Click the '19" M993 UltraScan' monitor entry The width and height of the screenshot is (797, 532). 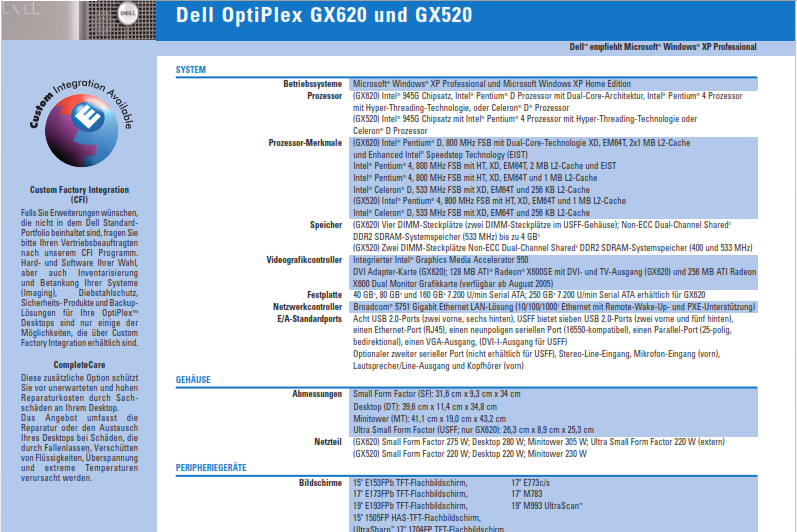547,506
